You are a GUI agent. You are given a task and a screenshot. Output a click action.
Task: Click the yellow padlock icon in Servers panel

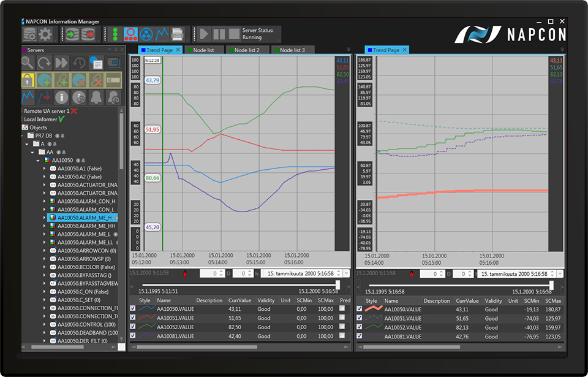point(28,80)
